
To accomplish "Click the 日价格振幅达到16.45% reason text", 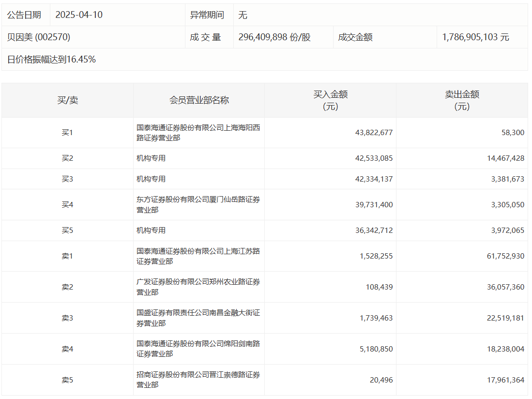I will 51,60.
